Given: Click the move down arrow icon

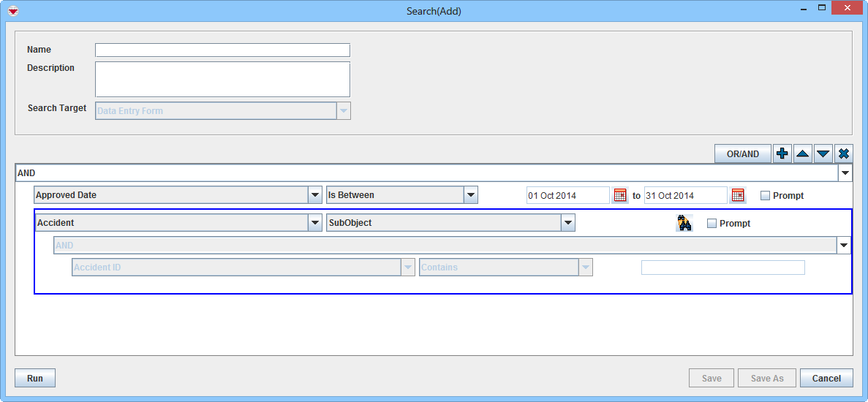Looking at the screenshot, I should 823,153.
